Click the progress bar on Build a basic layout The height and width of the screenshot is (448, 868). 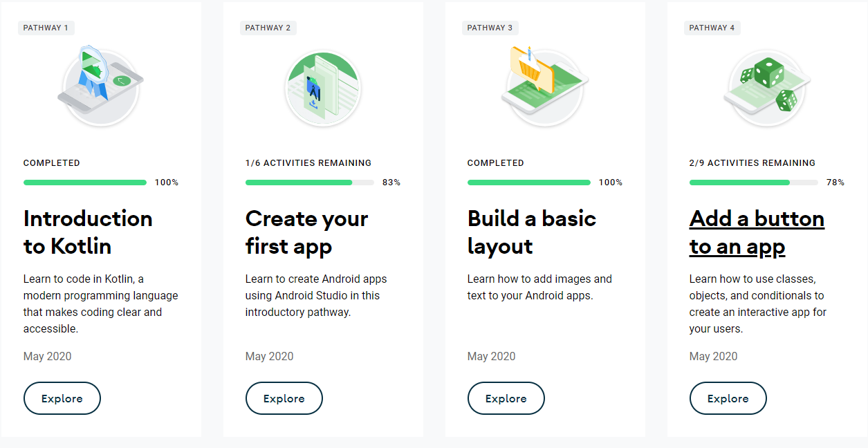coord(529,182)
